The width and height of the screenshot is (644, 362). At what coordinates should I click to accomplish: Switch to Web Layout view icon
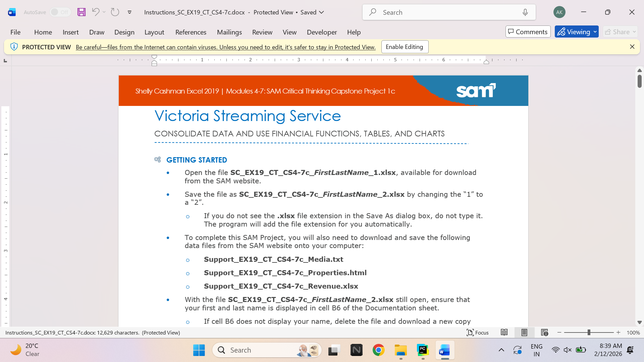tap(544, 333)
